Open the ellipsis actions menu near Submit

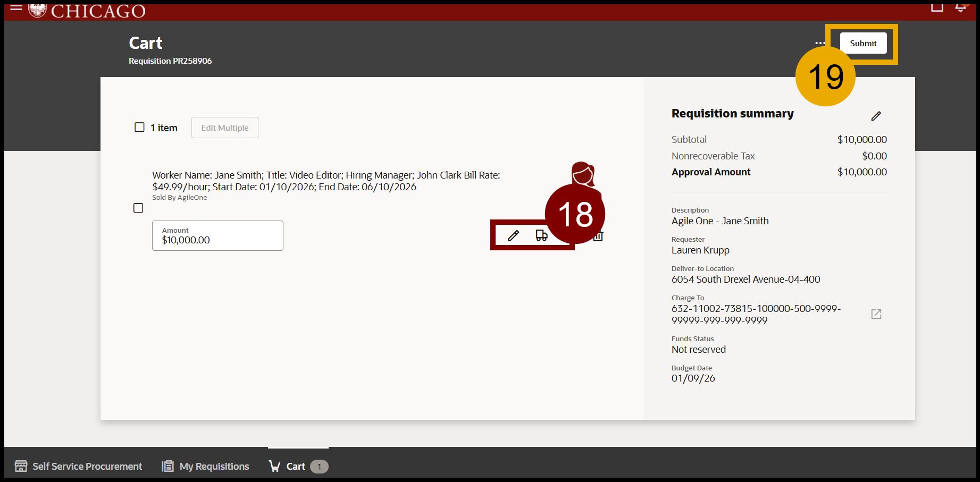(x=819, y=43)
